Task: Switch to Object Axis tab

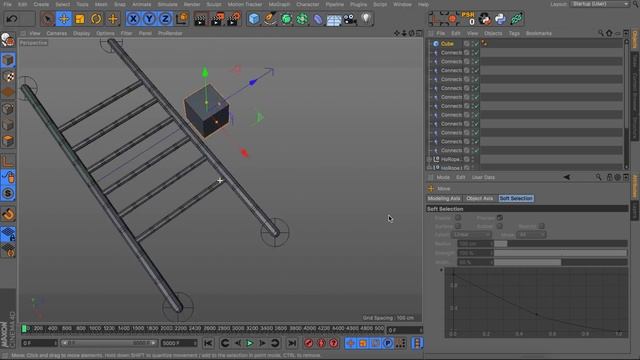Action: click(x=480, y=198)
